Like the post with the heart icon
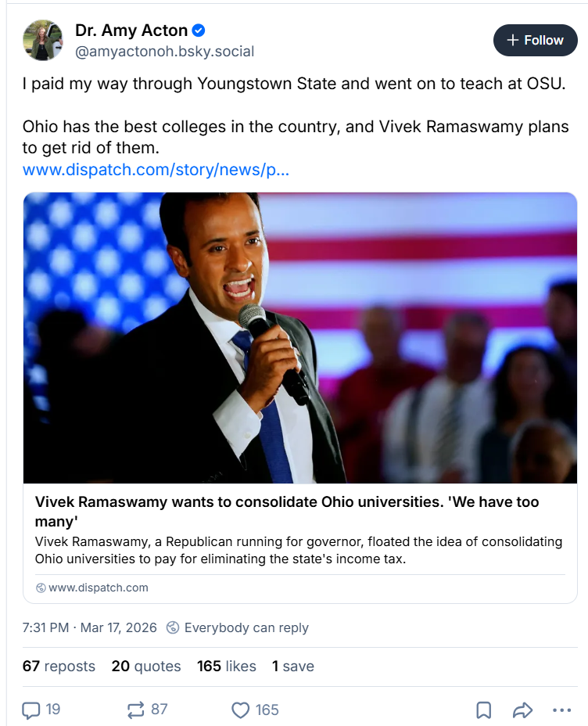Image resolution: width=588 pixels, height=726 pixels. click(241, 710)
